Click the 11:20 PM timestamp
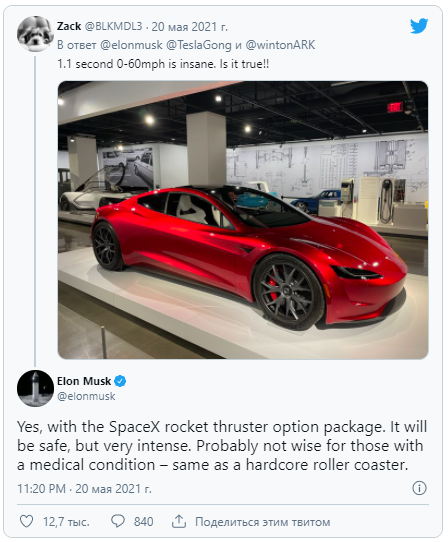This screenshot has width=448, height=542. pyautogui.click(x=41, y=488)
